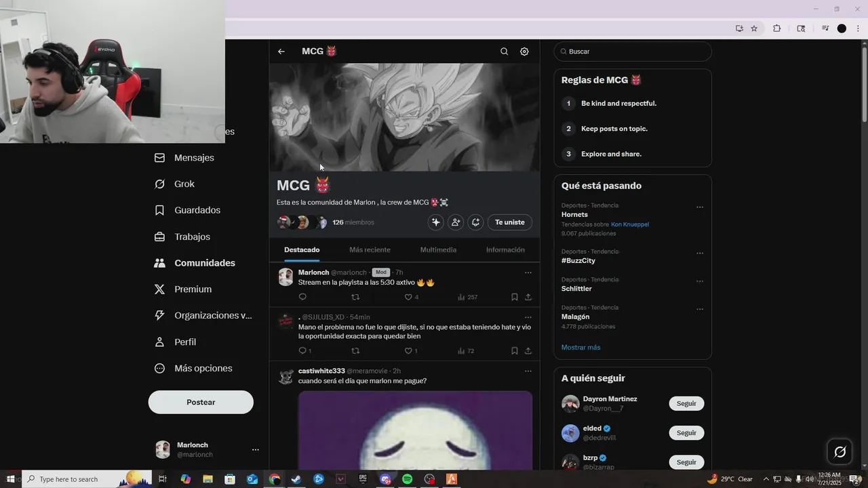Open the community search magnifier icon
The image size is (868, 488).
pos(504,52)
